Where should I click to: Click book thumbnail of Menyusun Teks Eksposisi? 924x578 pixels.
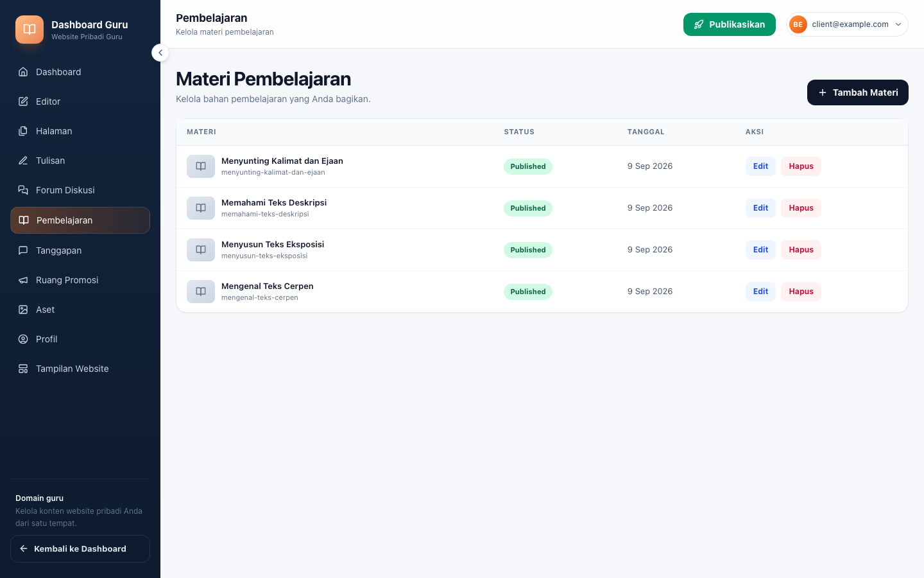(x=201, y=250)
